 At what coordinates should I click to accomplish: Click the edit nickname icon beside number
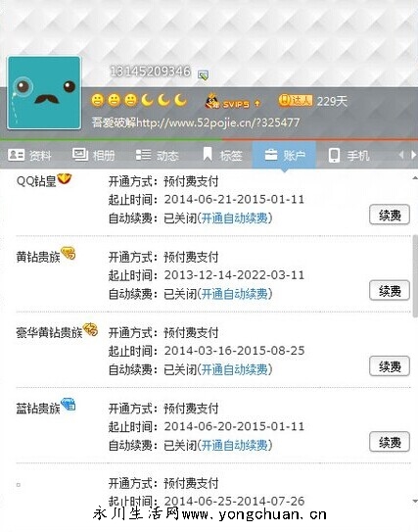[203, 75]
